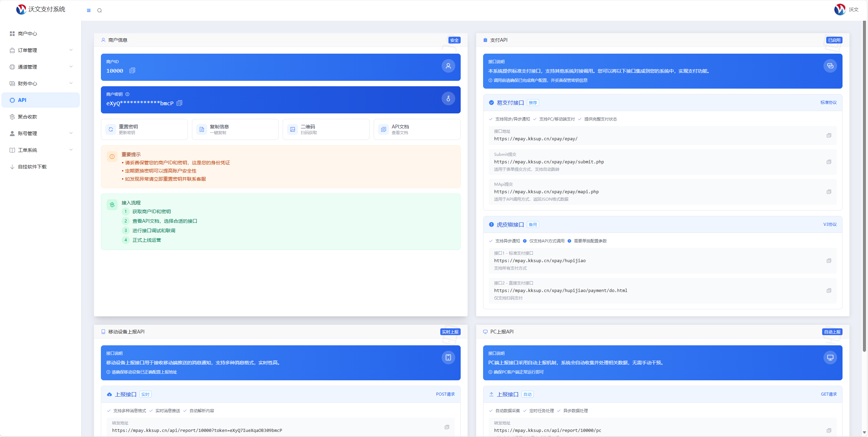Click the info icon beside 商户密钥
Image resolution: width=868 pixels, height=437 pixels.
click(127, 94)
